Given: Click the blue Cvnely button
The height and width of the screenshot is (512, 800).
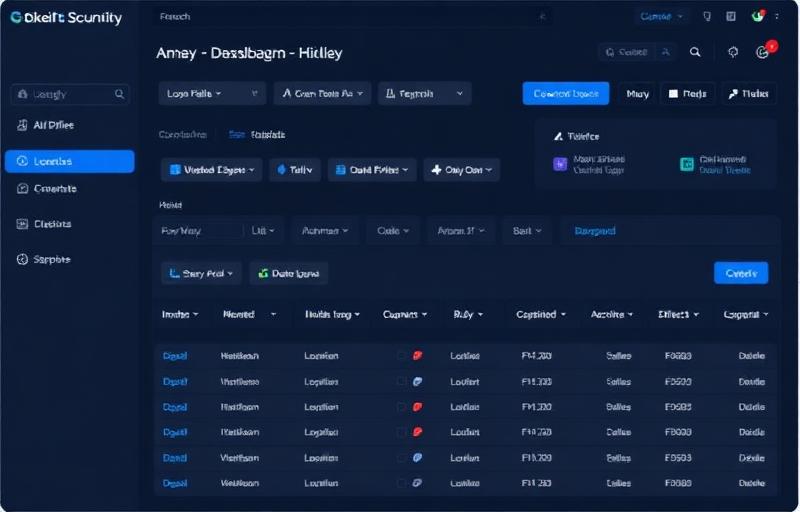Looking at the screenshot, I should (x=741, y=273).
